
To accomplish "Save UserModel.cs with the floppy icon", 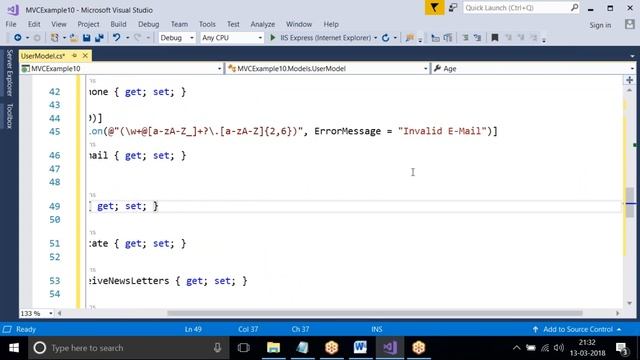I will coord(87,38).
